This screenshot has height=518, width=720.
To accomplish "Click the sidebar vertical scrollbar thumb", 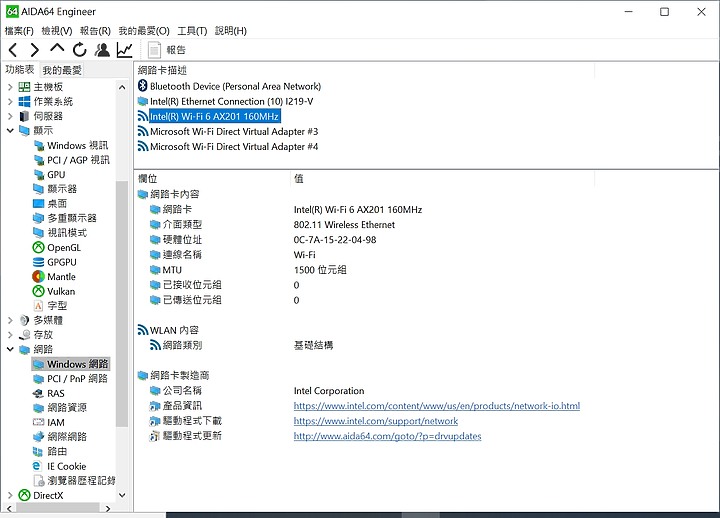I will tap(122, 304).
